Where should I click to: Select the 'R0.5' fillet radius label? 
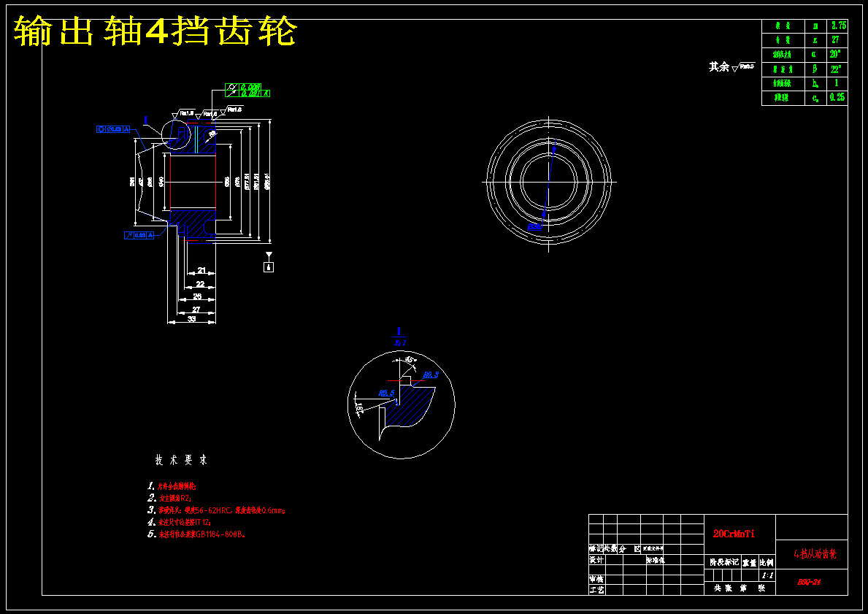click(386, 393)
